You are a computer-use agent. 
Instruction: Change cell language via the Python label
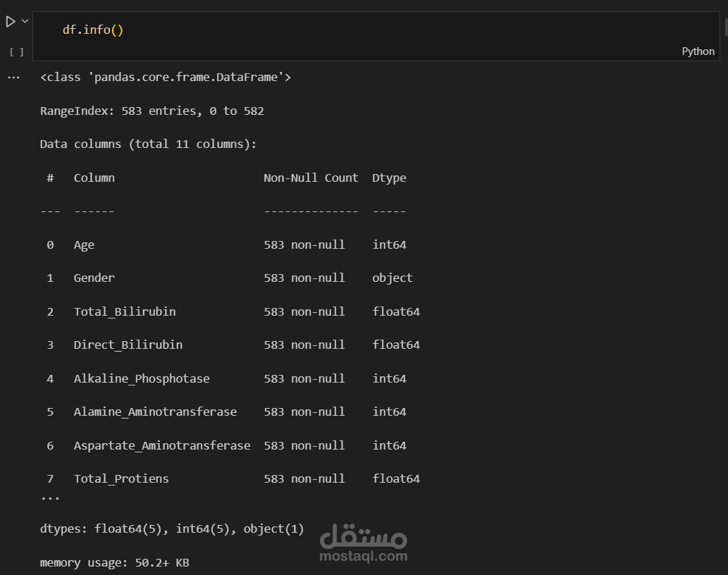point(698,51)
